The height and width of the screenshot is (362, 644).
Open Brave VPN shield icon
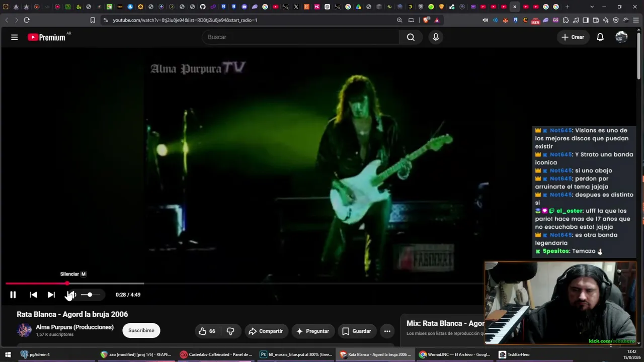tap(616, 20)
